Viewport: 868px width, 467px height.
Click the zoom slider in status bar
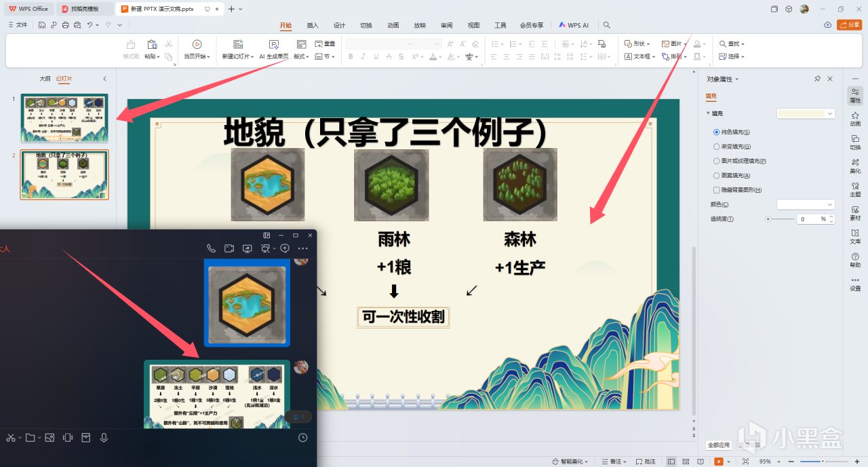pos(823,462)
